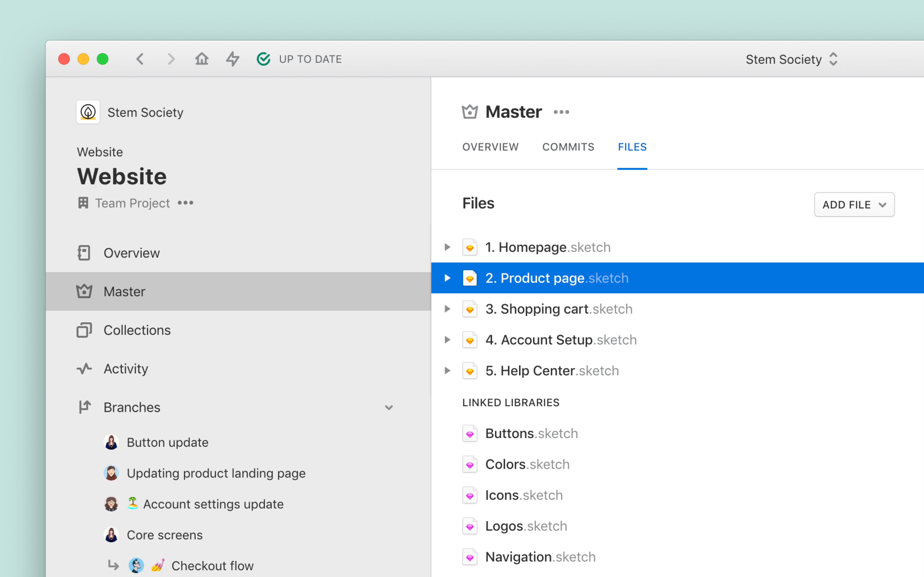
Task: Select Logos.sketch linked library
Action: pos(526,526)
